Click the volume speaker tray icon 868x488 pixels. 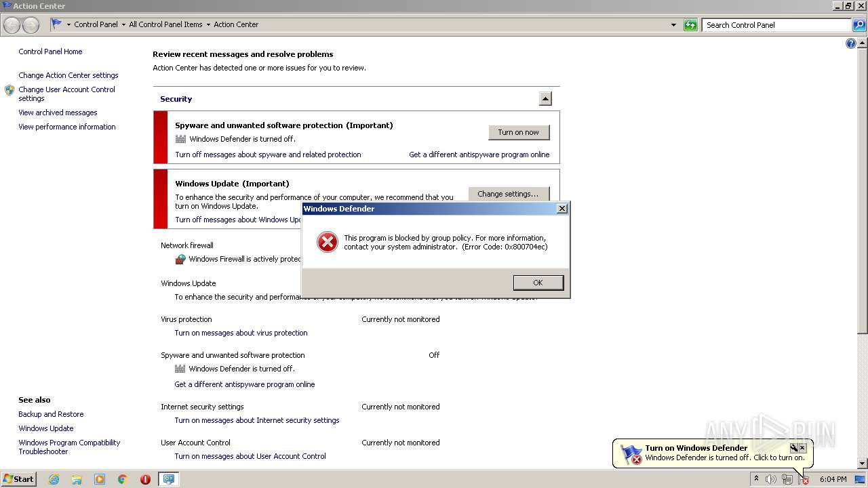(x=771, y=479)
